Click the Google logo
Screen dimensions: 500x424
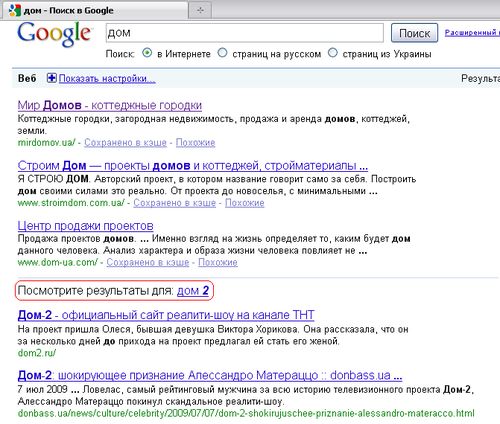click(x=54, y=34)
